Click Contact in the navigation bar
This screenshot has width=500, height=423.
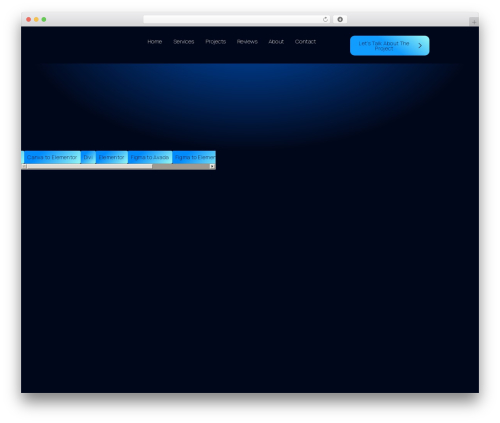click(305, 42)
